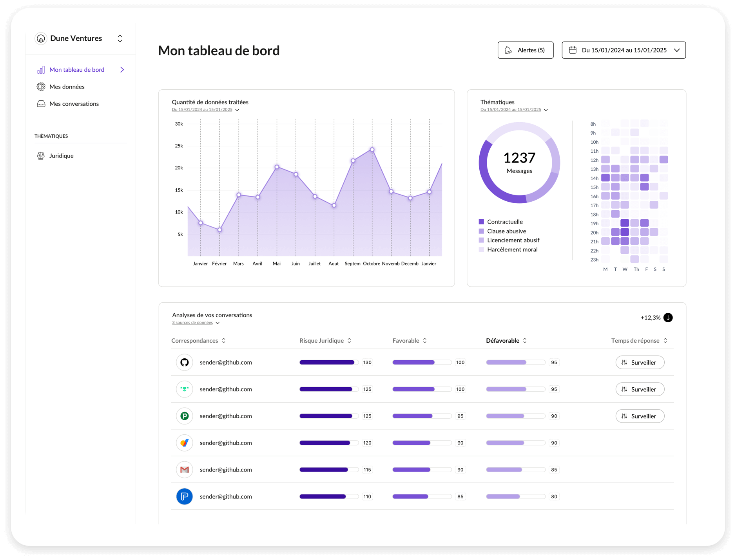Click the Mes conversations inbox icon
This screenshot has width=736, height=560.
41,104
